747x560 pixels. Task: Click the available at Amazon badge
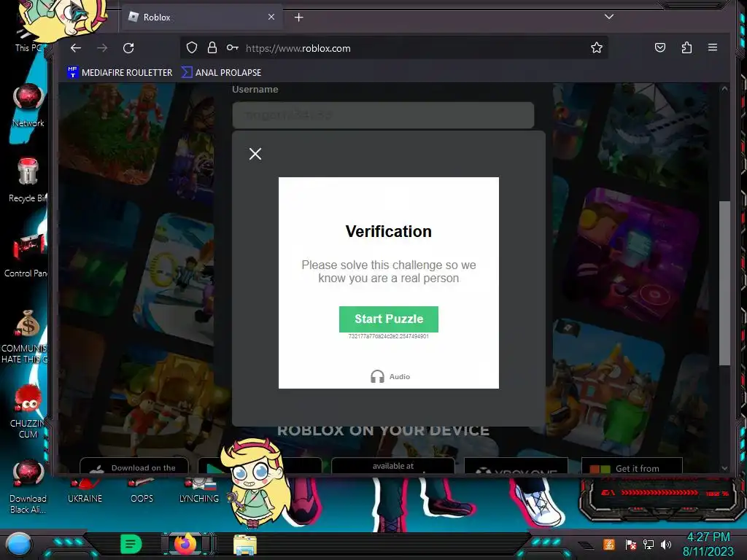[x=393, y=466]
